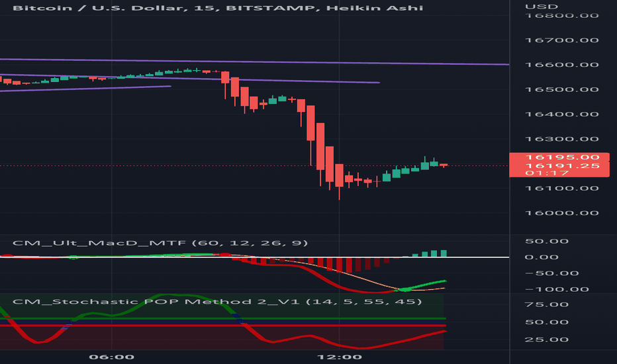Click the 16700.00 price axis label
Viewport: 617px width, 364px height.
562,40
